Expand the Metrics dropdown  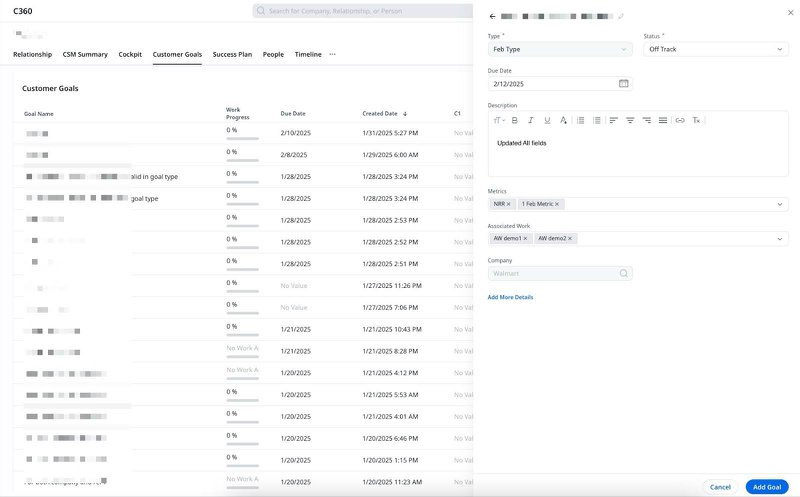[x=779, y=204]
